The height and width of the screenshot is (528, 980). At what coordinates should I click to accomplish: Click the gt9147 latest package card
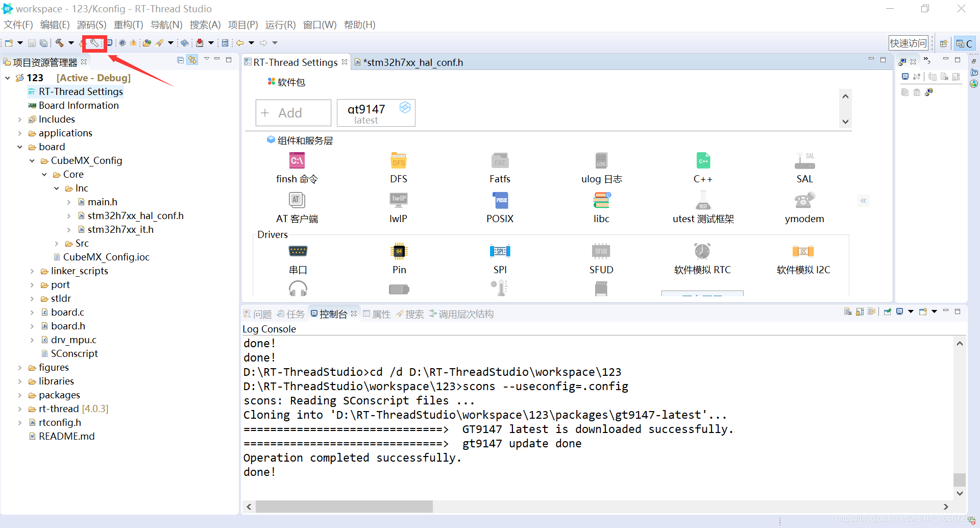tap(376, 113)
